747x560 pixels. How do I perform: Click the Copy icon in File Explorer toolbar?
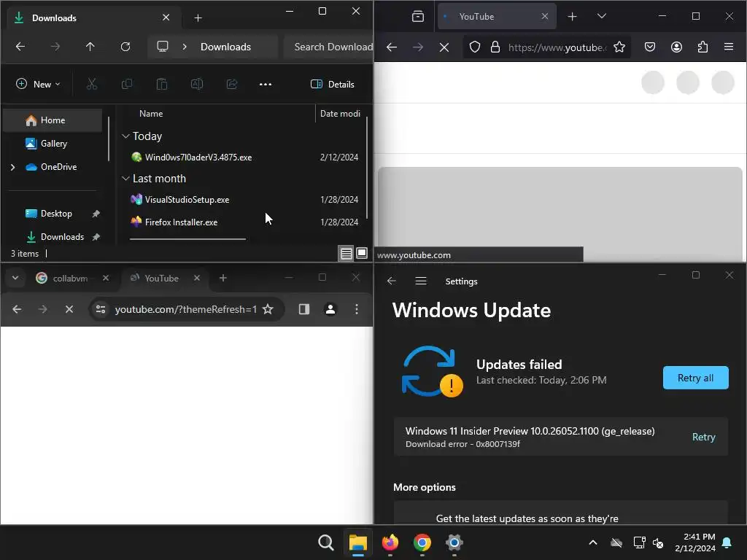pyautogui.click(x=127, y=85)
